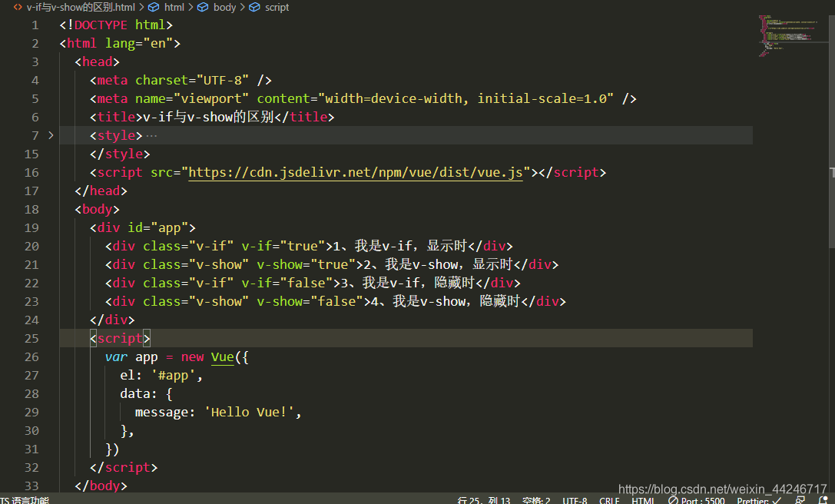Click line number 7 in the gutter

click(35, 135)
